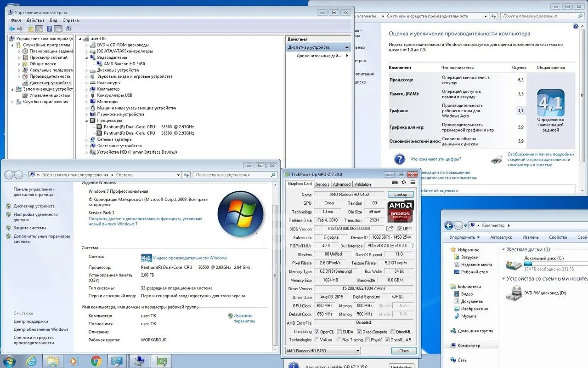
Task: Take a screenshot with GPU-Z camera icon
Action: coord(395,183)
